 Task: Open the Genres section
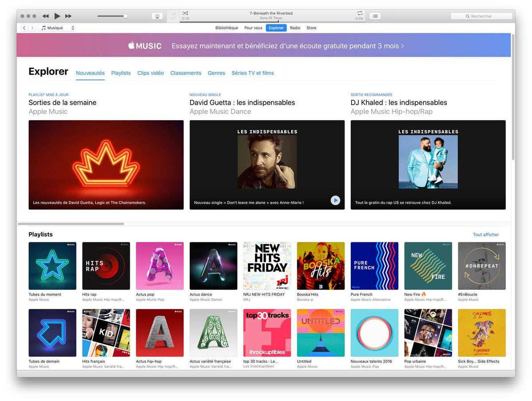pos(216,73)
